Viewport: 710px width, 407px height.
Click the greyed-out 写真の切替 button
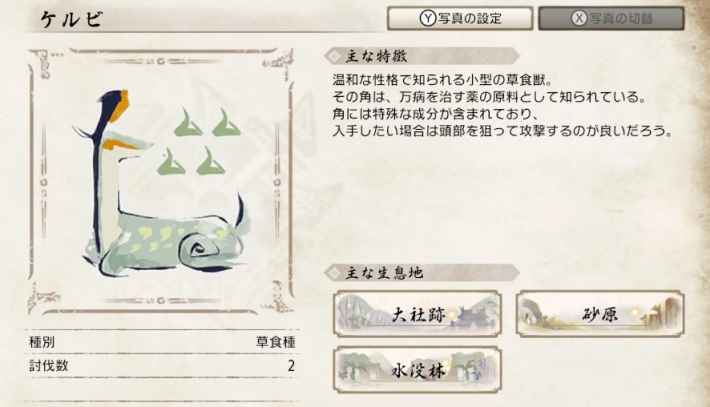coord(611,19)
